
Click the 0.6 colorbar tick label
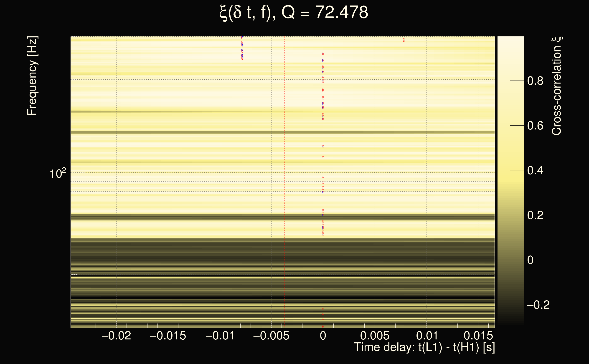coord(535,126)
